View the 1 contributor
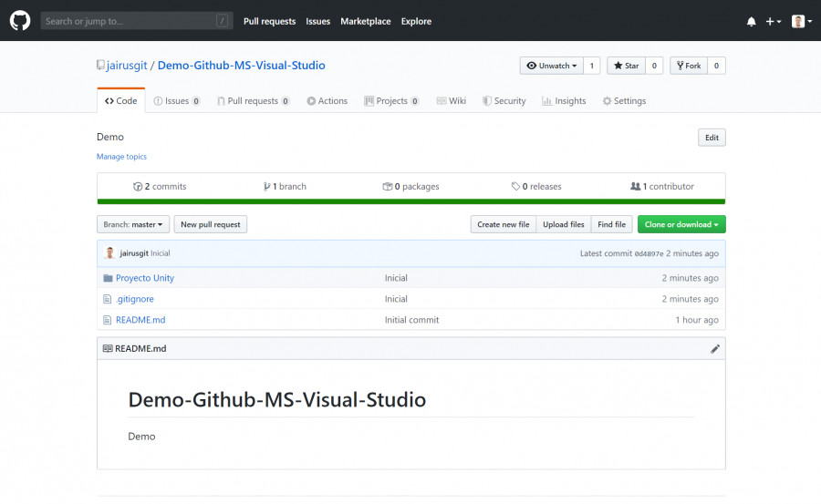The width and height of the screenshot is (821, 504). click(x=662, y=186)
